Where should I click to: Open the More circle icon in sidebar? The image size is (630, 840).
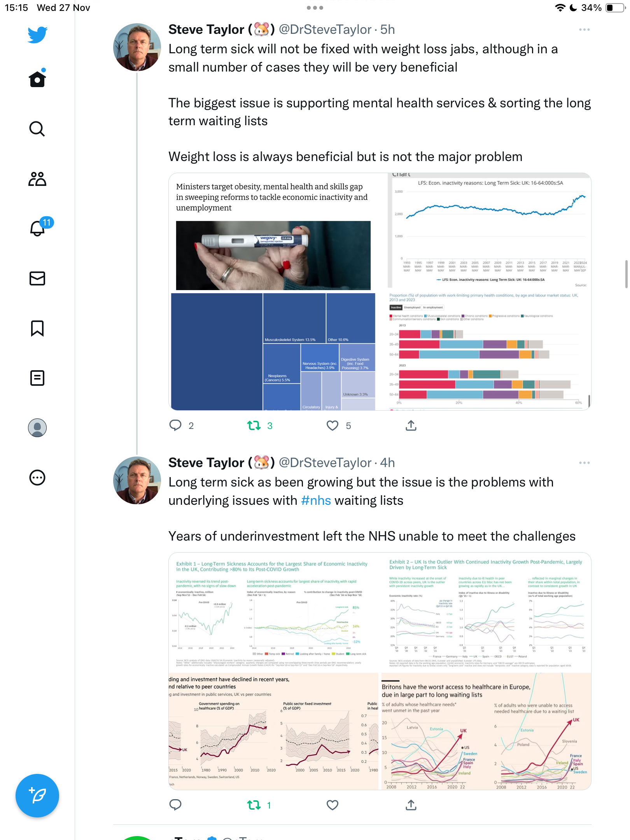(37, 478)
